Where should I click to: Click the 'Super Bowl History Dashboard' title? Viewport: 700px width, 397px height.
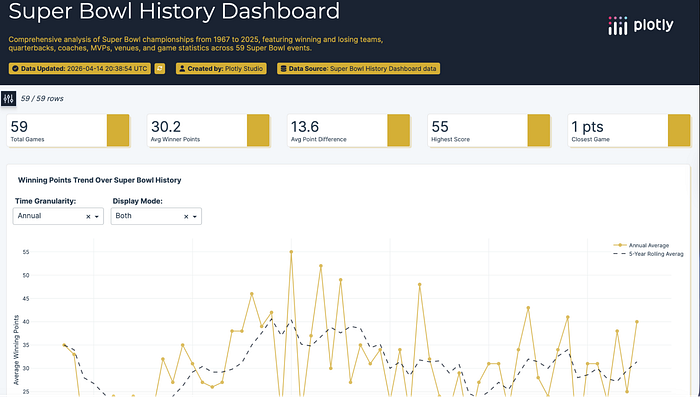tap(174, 11)
